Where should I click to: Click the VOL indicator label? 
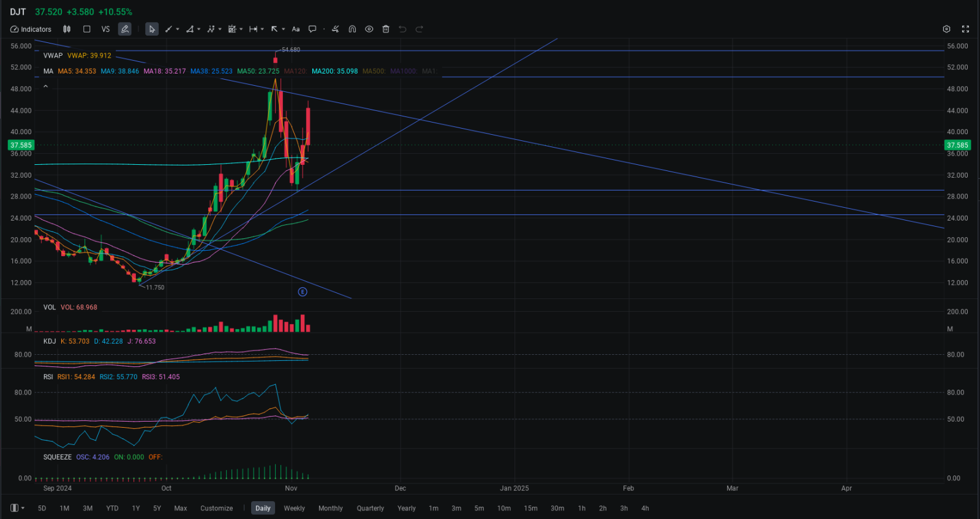click(x=50, y=308)
